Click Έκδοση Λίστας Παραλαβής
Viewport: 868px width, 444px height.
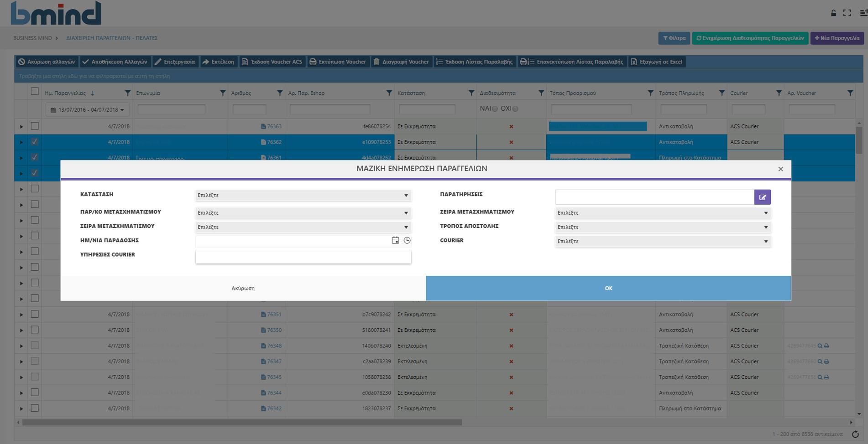coord(475,62)
